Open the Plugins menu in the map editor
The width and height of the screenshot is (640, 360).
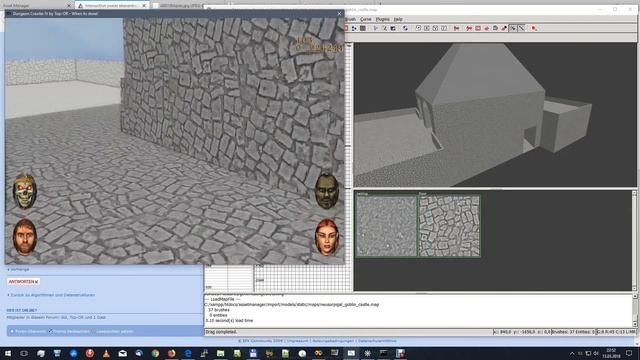382,19
